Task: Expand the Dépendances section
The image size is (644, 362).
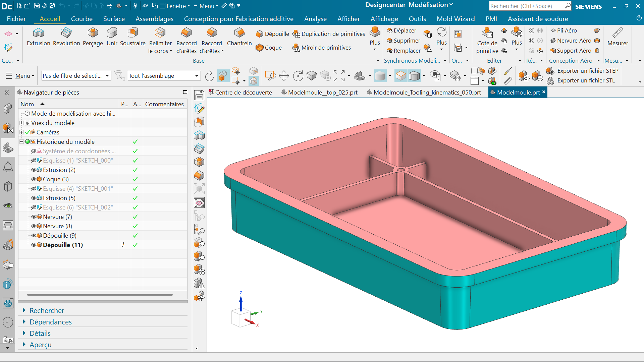Action: coord(50,322)
